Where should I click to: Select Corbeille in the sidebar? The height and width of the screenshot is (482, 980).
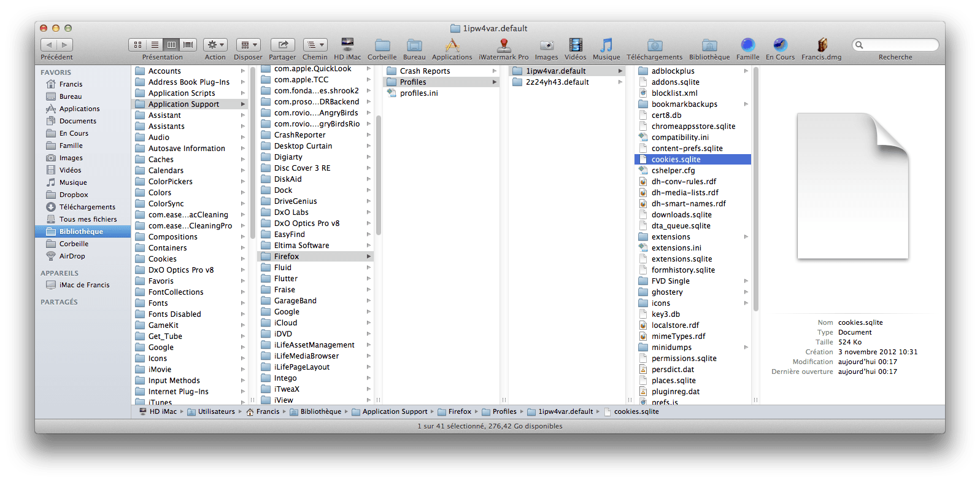[82, 244]
